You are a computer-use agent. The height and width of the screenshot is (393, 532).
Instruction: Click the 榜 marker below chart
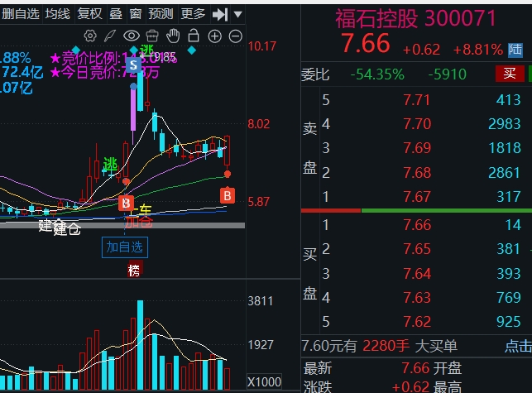[x=134, y=271]
